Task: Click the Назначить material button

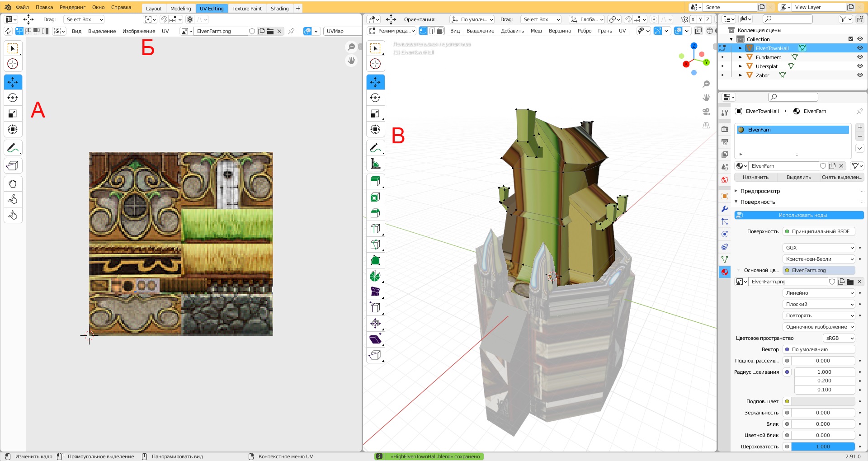Action: 755,177
